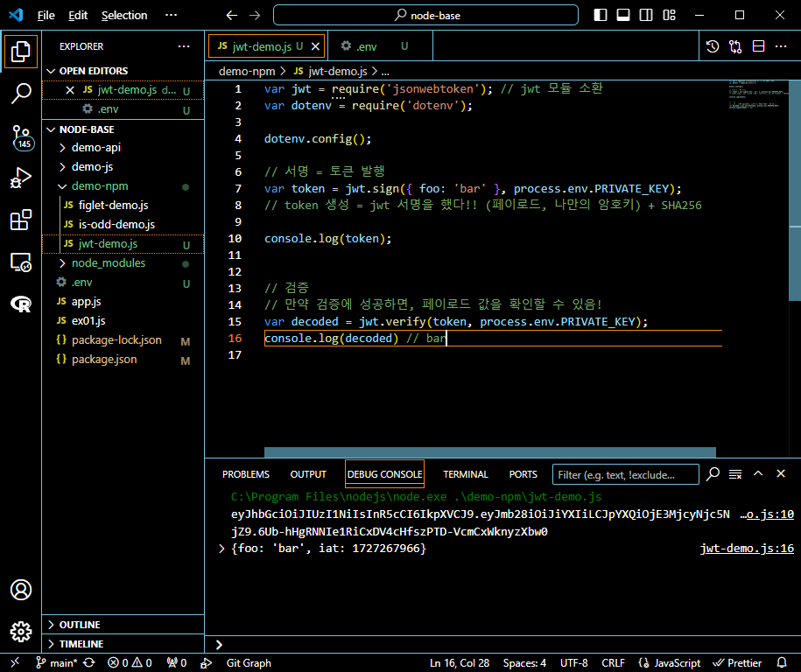Open the Run and Debug view
Screen dimensions: 801x672
pos(20,178)
